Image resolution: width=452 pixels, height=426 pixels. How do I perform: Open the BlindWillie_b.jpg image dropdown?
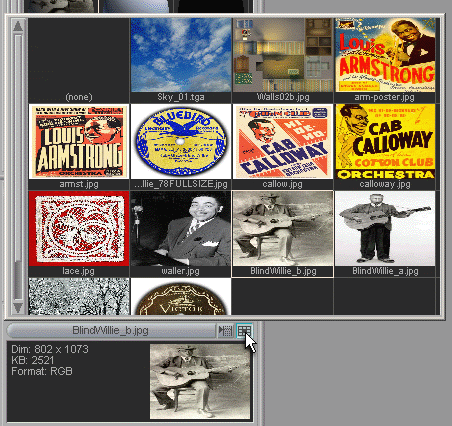pos(111,331)
